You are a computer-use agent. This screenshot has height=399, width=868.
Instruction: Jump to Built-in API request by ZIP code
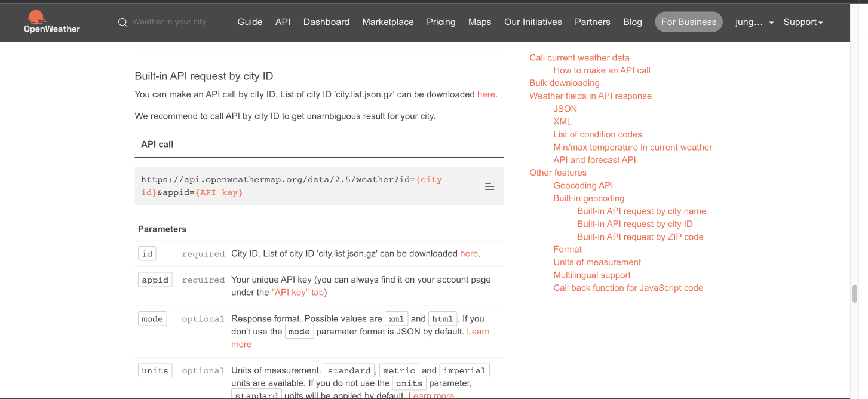coord(640,237)
